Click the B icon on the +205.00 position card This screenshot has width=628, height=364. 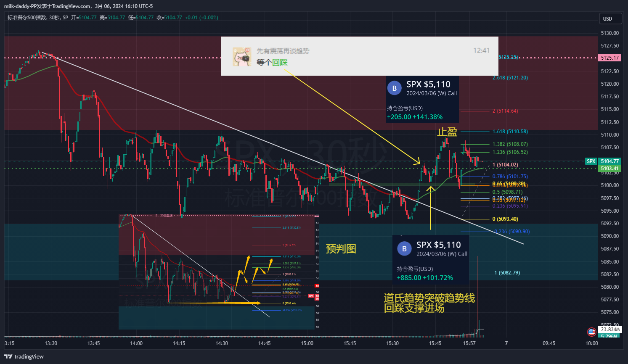395,88
